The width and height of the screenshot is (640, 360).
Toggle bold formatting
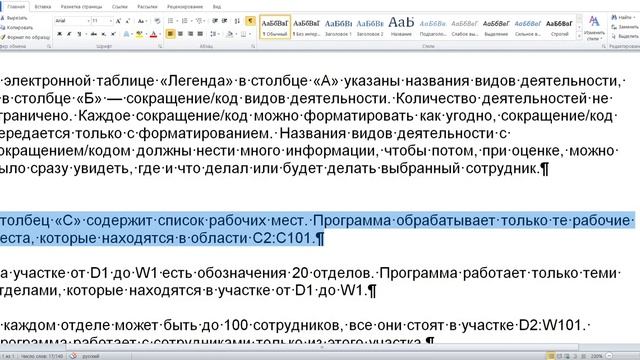59,34
